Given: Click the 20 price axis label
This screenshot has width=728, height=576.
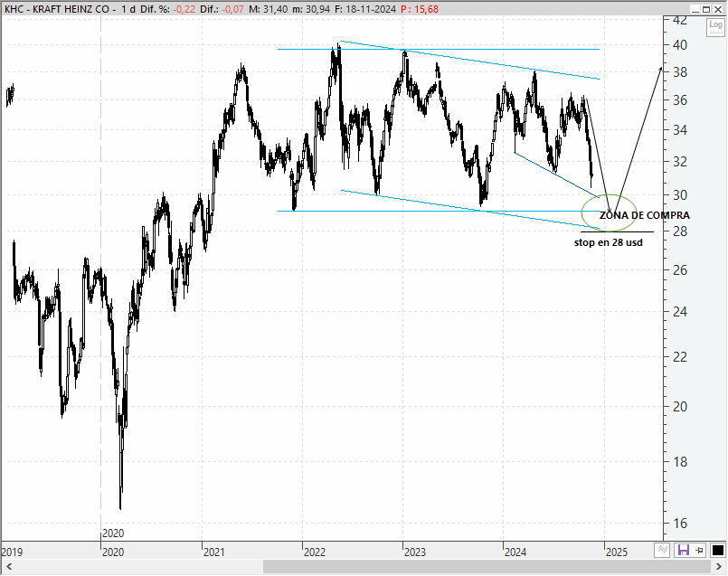Looking at the screenshot, I should pyautogui.click(x=680, y=407).
